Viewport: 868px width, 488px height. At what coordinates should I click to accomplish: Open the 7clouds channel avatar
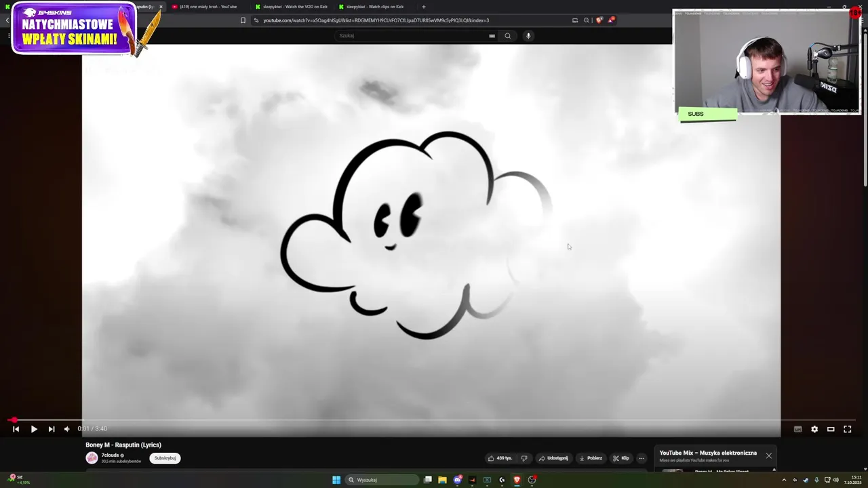(92, 458)
